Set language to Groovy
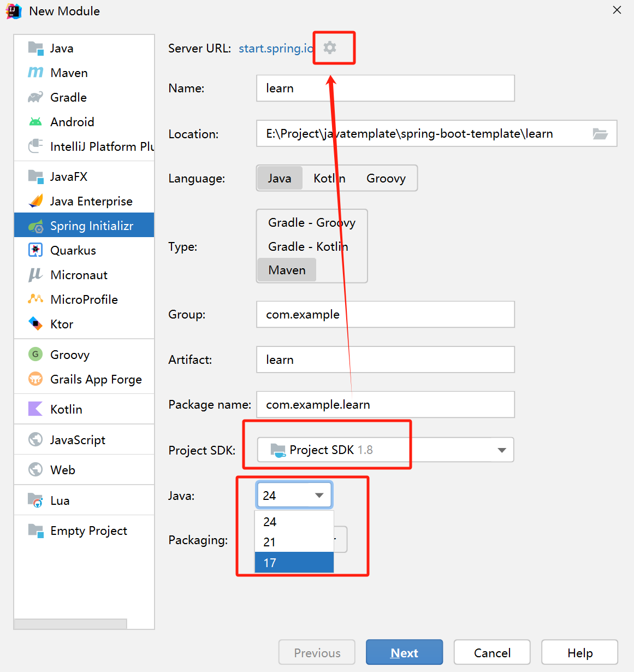634x672 pixels. (386, 178)
